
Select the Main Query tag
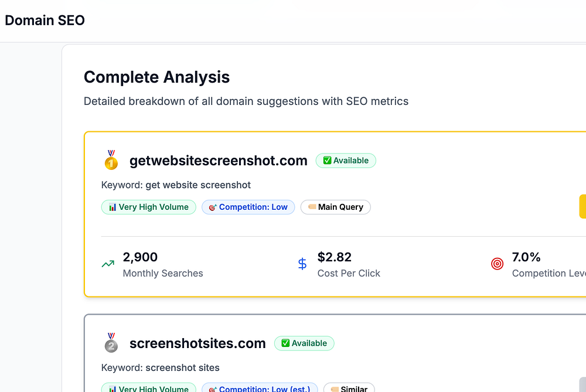335,207
